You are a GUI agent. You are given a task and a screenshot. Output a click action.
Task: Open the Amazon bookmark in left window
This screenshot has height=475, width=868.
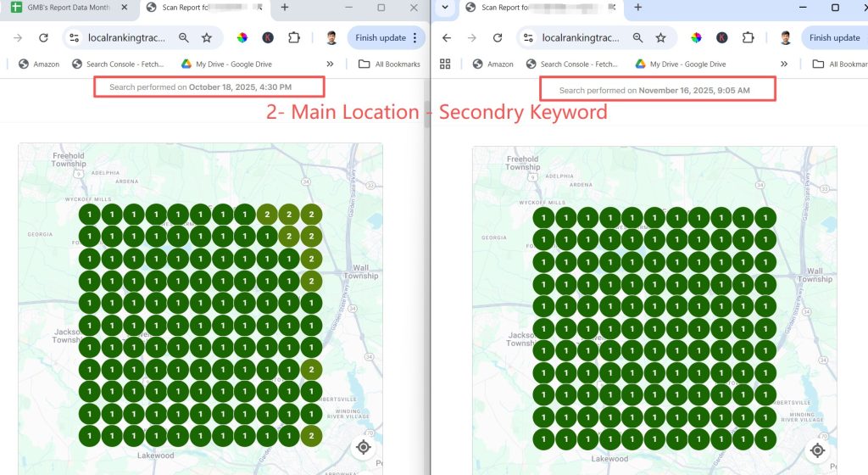40,64
